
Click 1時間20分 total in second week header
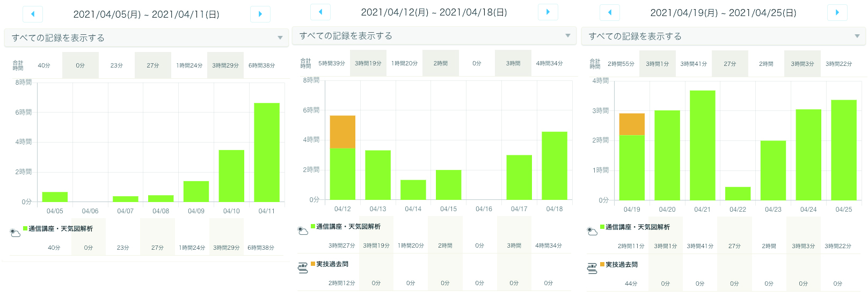[404, 63]
